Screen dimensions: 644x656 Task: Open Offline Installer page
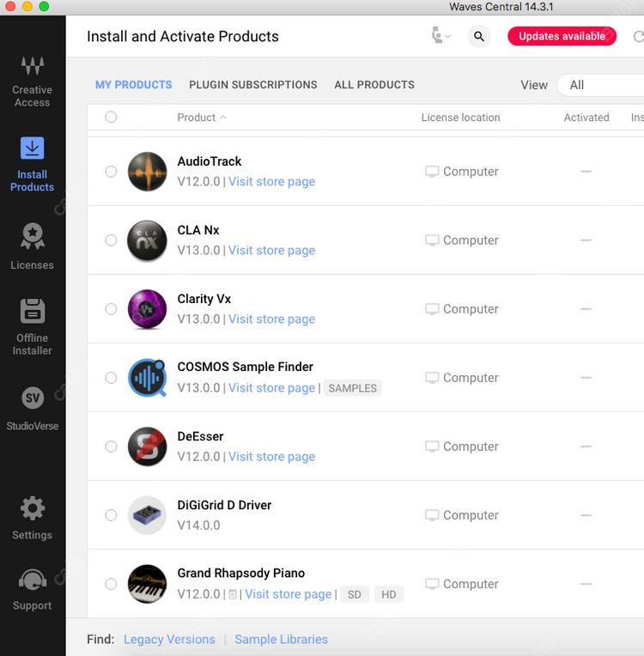pyautogui.click(x=32, y=326)
